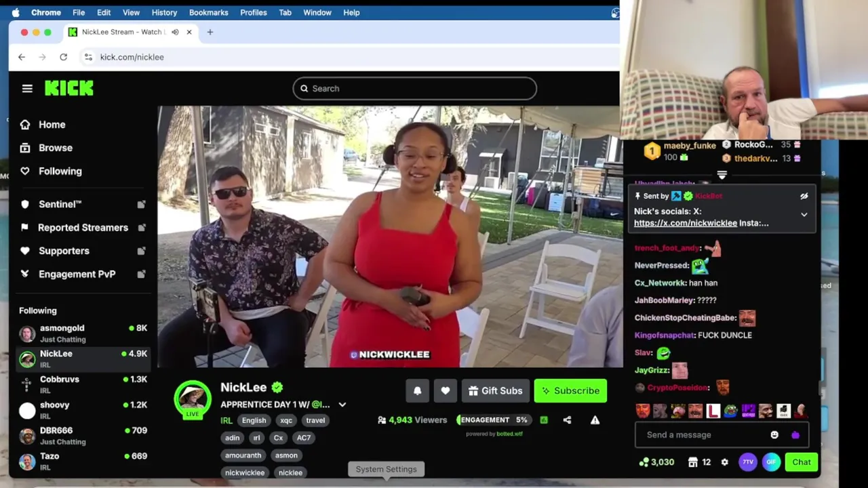
Task: Click the Chrome address bar URL
Action: 132,57
